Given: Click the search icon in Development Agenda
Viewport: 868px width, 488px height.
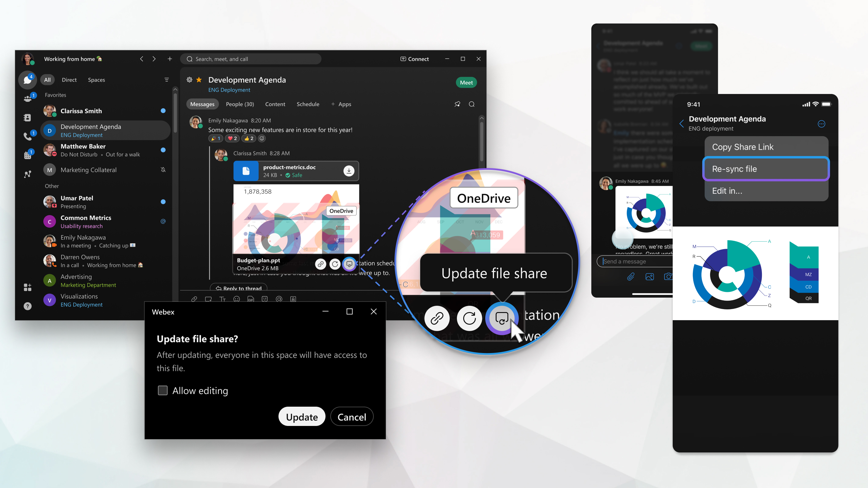Looking at the screenshot, I should 471,104.
